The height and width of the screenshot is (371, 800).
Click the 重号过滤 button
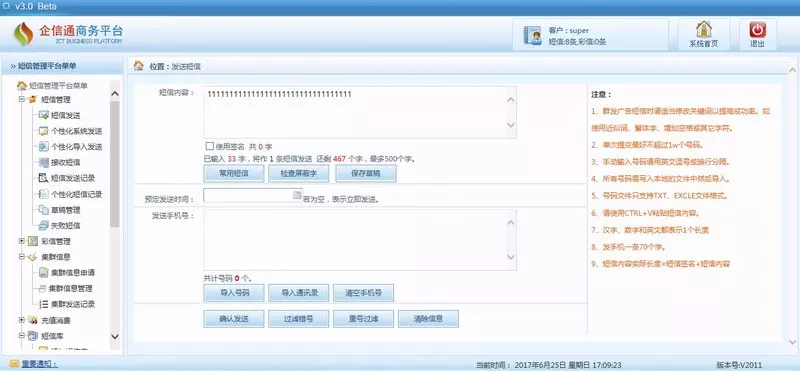[x=363, y=319]
